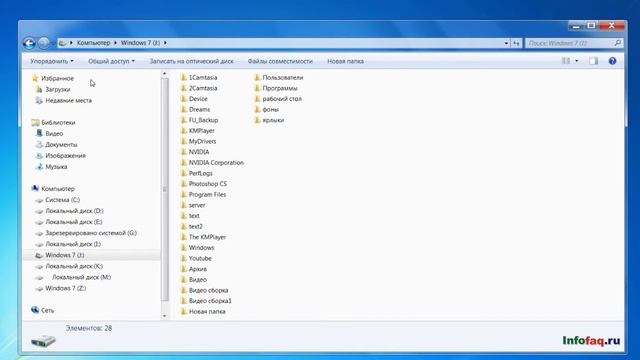Select Локальный диск (M:)
Screen dimensions: 640x360
(x=81, y=277)
